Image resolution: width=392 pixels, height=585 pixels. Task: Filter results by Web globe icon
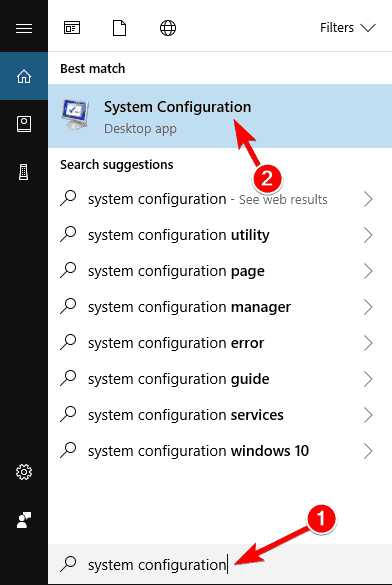click(x=168, y=28)
